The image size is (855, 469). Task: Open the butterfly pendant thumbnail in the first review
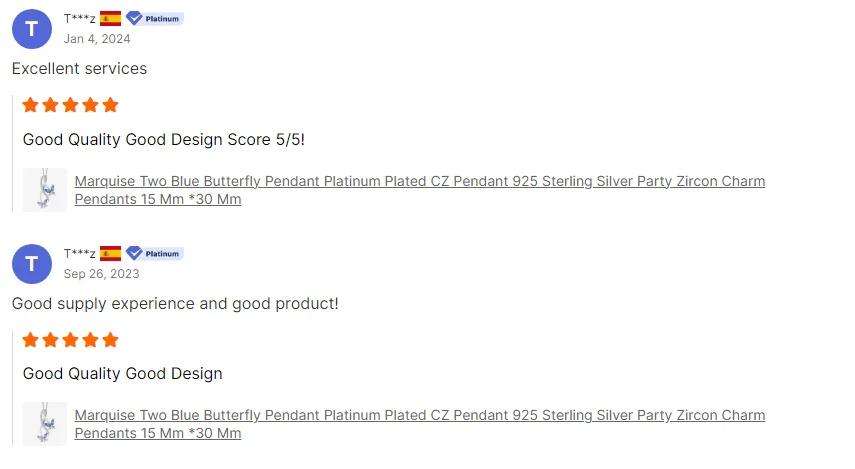tap(45, 190)
